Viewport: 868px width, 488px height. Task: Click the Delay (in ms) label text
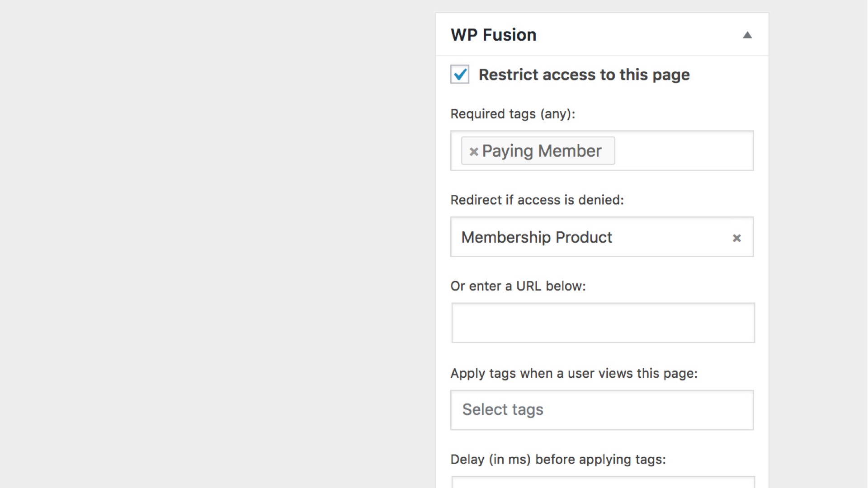point(557,460)
